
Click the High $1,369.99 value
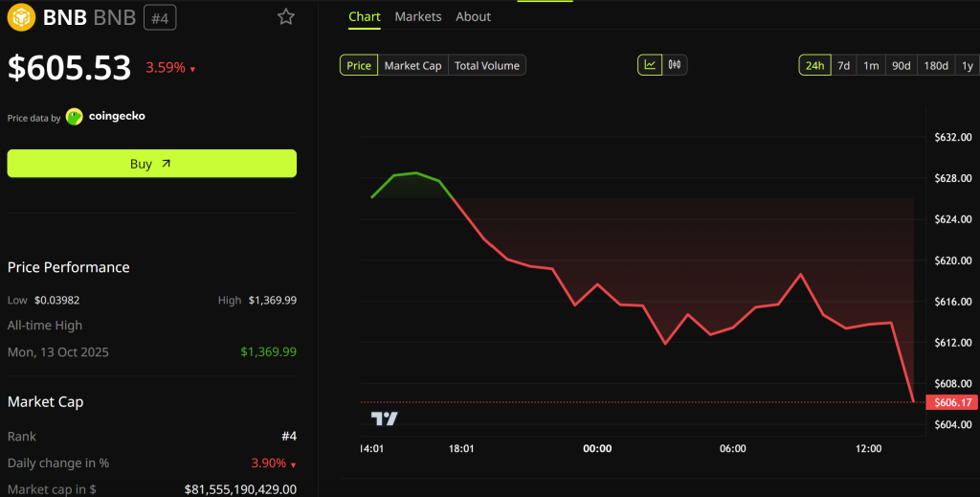point(273,300)
